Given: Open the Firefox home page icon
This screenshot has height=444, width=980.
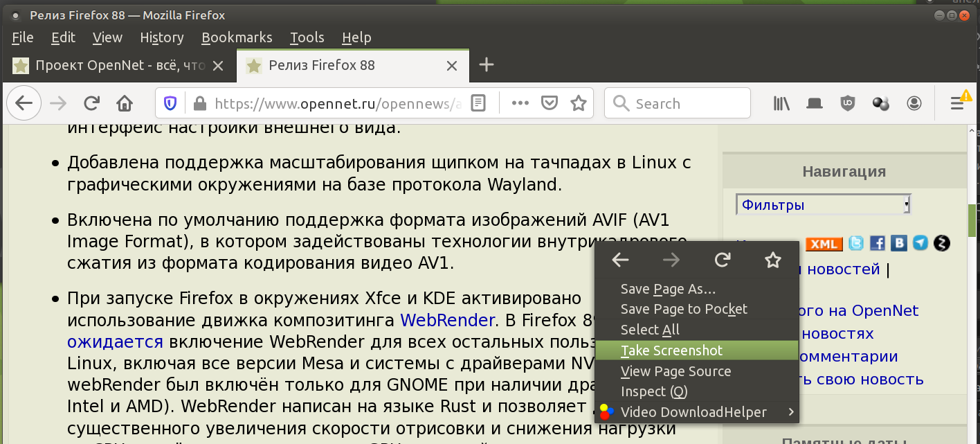Looking at the screenshot, I should [x=125, y=104].
